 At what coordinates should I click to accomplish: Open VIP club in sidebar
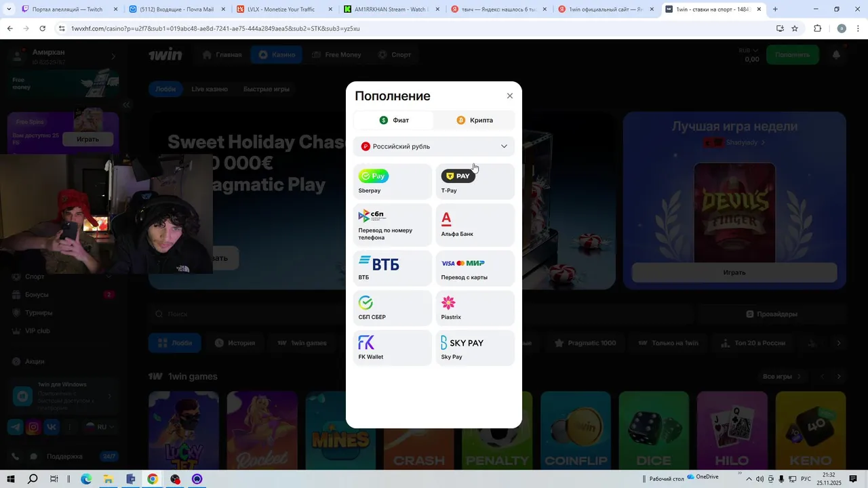(x=63, y=331)
